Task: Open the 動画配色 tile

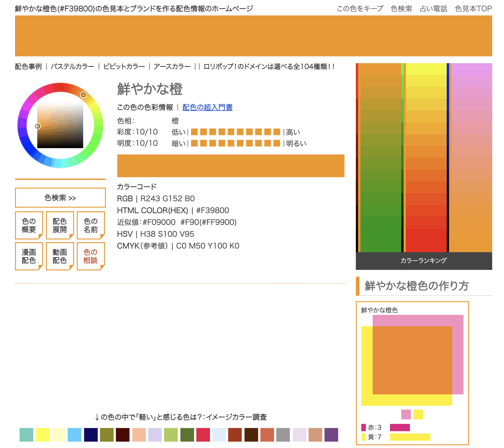Action: [60, 256]
